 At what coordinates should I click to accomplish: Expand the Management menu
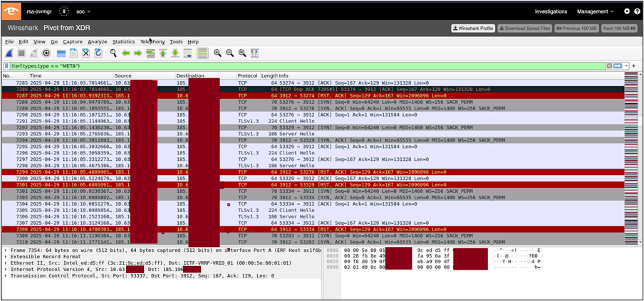tap(595, 11)
